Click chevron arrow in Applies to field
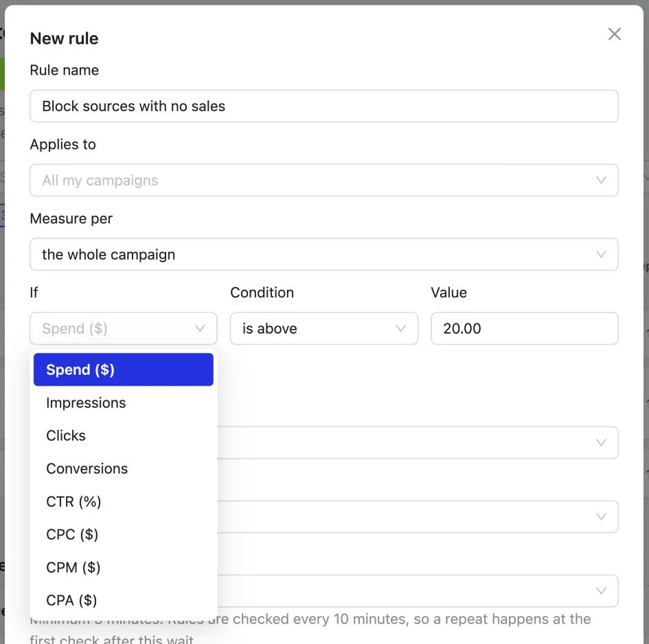Screen dimensions: 649x644 [601, 180]
